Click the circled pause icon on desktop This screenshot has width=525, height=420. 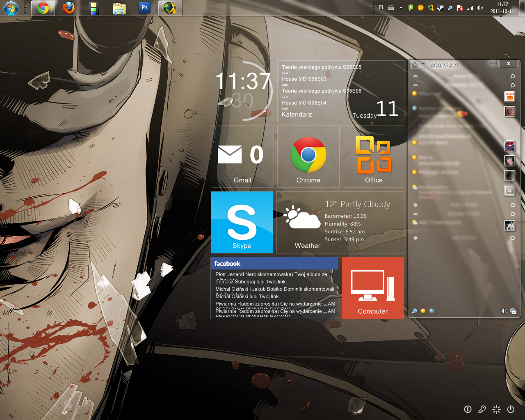[468, 409]
